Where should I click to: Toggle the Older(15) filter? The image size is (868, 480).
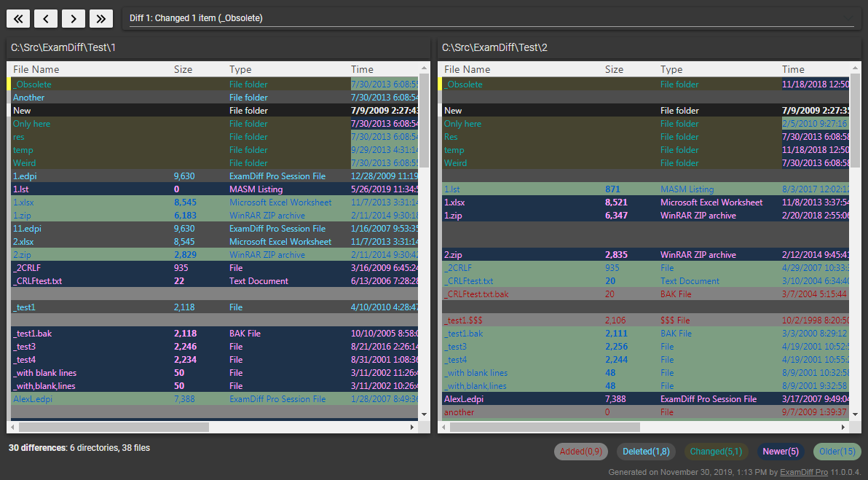click(x=837, y=452)
